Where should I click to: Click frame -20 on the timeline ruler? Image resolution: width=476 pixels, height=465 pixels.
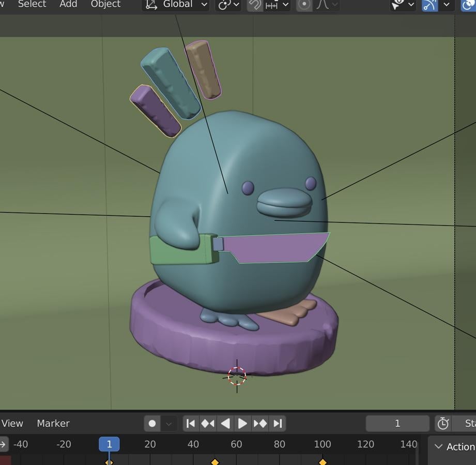64,444
